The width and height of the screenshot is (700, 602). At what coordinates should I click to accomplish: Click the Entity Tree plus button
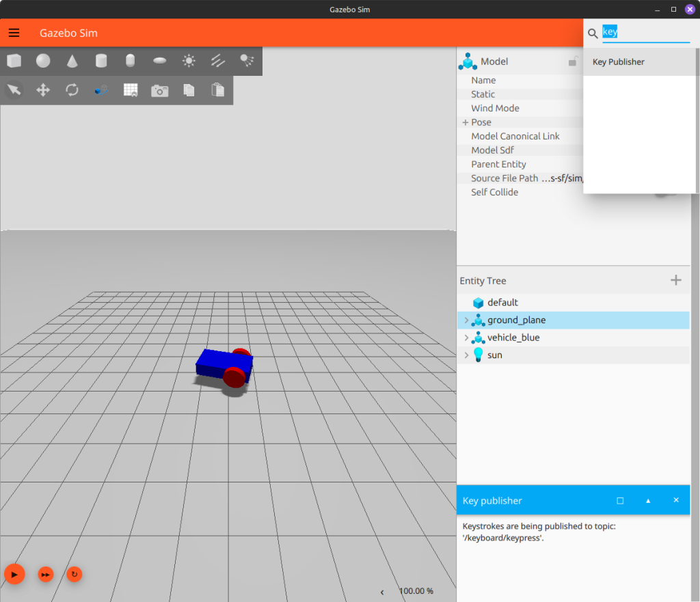pos(675,280)
